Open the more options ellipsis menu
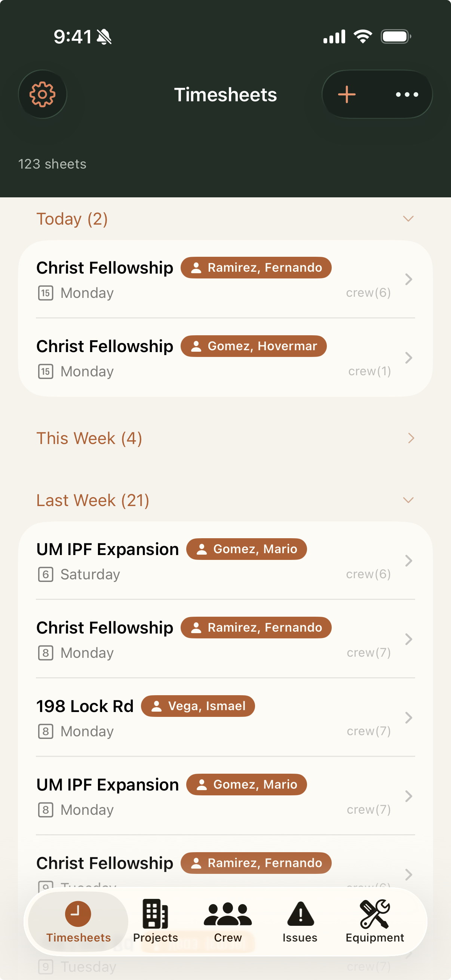The width and height of the screenshot is (451, 980). pos(407,94)
